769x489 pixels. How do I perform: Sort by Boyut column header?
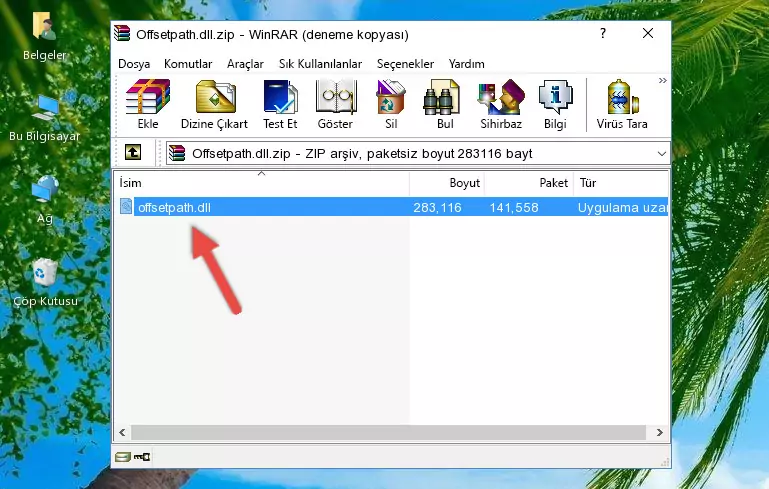click(x=447, y=182)
